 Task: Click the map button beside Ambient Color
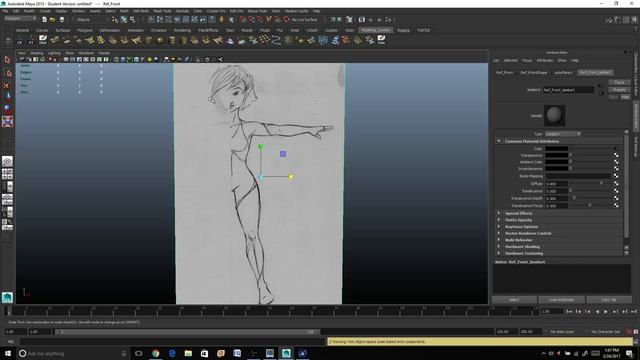coord(616,162)
